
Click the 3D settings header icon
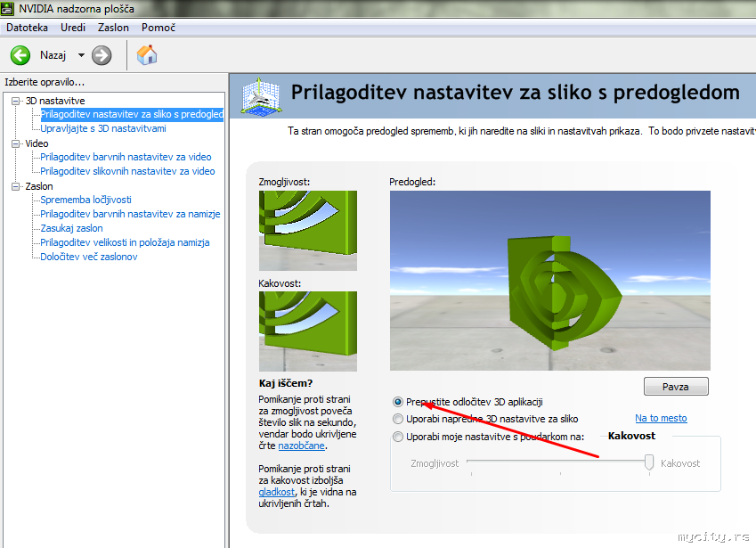click(261, 96)
